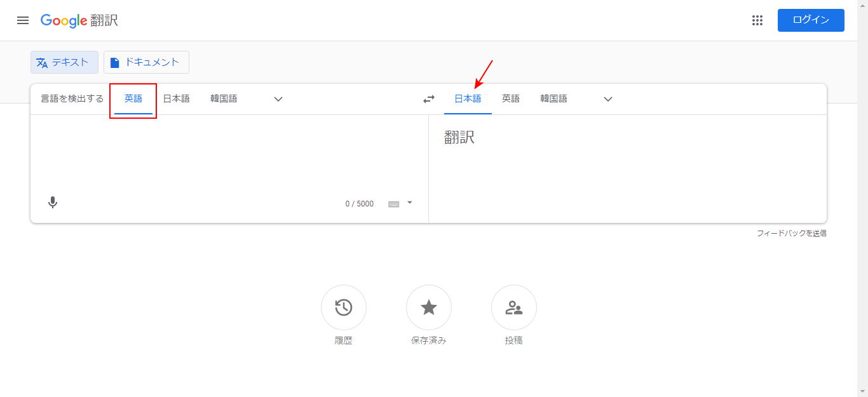Select 日本語 as source language
868x397 pixels.
(x=176, y=99)
